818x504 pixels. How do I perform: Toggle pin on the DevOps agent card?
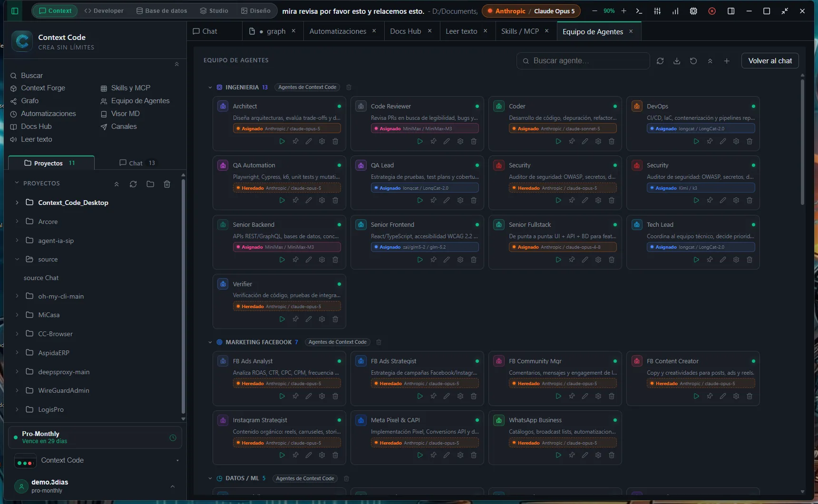coord(710,141)
